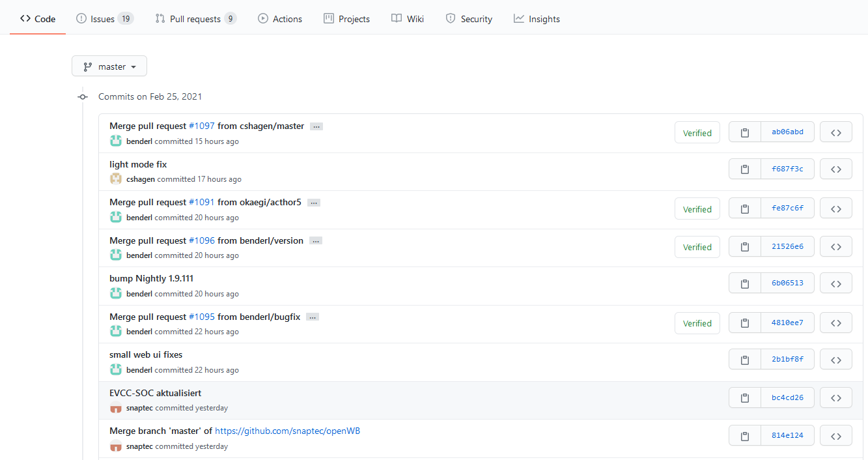868x460 pixels.
Task: Browse repository at commit 2b1bf8f
Action: pyautogui.click(x=835, y=360)
